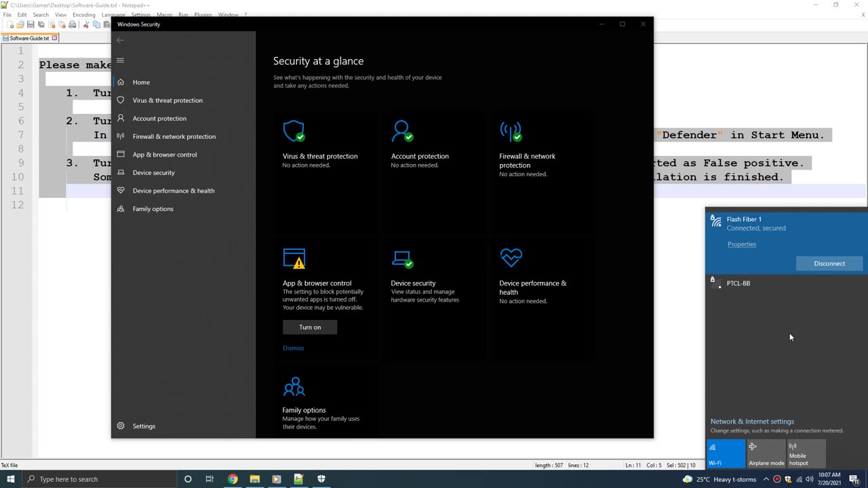The width and height of the screenshot is (868, 488).
Task: Open the Notepad++ Encoding menu
Action: click(84, 14)
